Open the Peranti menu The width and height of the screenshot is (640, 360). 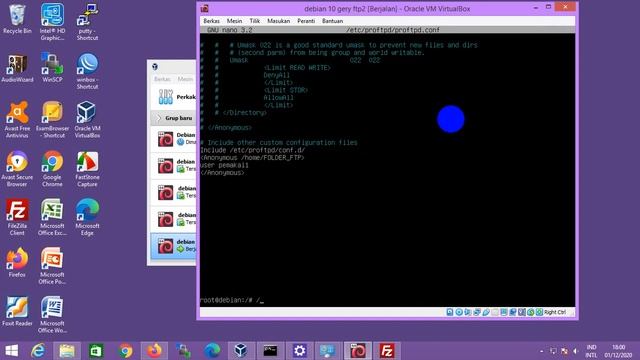pyautogui.click(x=306, y=21)
